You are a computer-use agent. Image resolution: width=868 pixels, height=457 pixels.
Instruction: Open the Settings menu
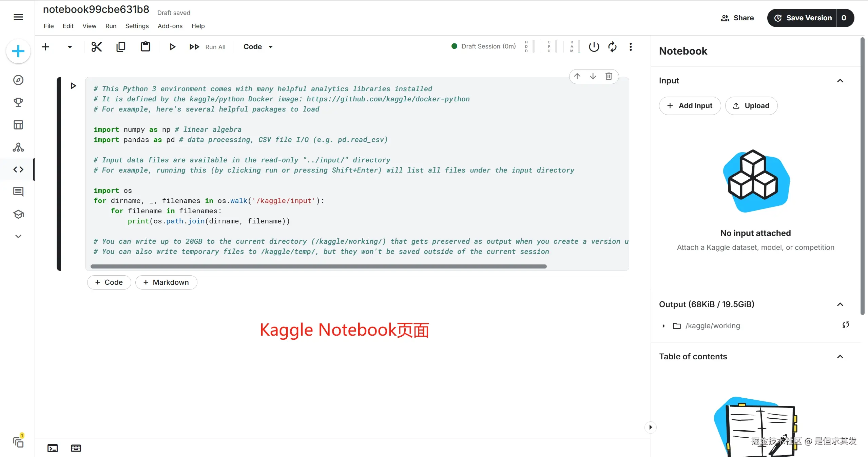(x=137, y=26)
